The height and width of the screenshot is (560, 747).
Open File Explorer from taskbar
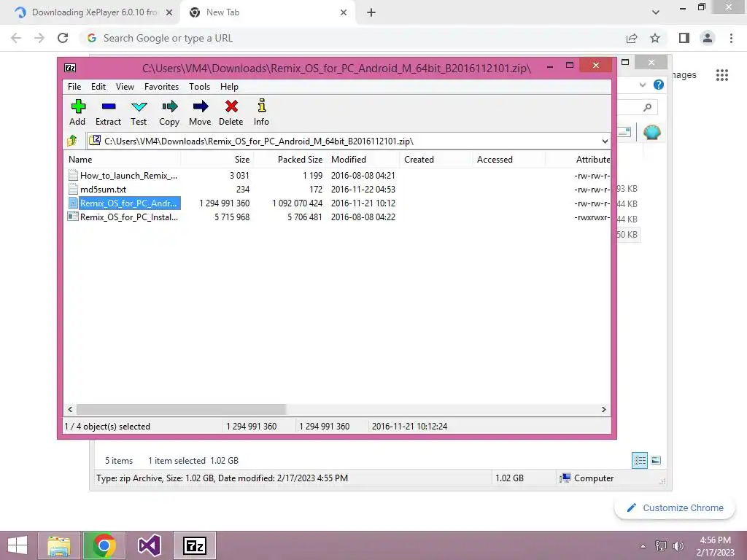58,545
